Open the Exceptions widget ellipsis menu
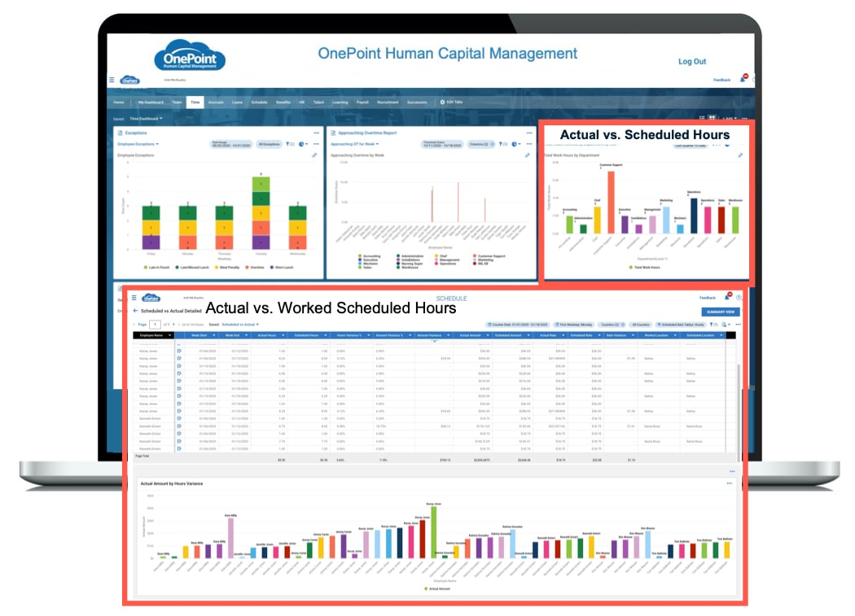This screenshot has width=855, height=616. (x=317, y=132)
